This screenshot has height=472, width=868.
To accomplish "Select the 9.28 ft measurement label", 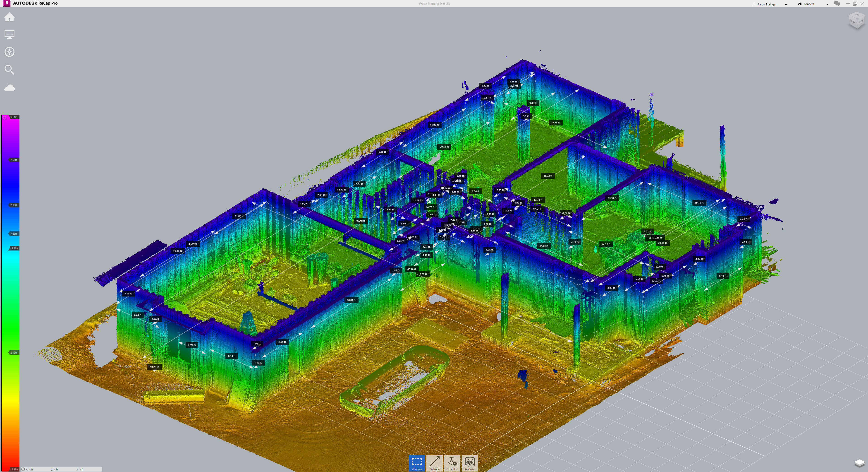I will pos(382,152).
